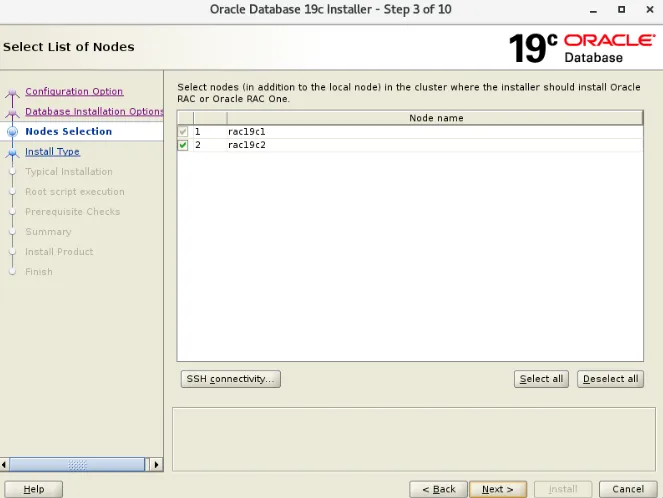Click the Install Type step marker icon
The height and width of the screenshot is (498, 663).
coord(12,153)
